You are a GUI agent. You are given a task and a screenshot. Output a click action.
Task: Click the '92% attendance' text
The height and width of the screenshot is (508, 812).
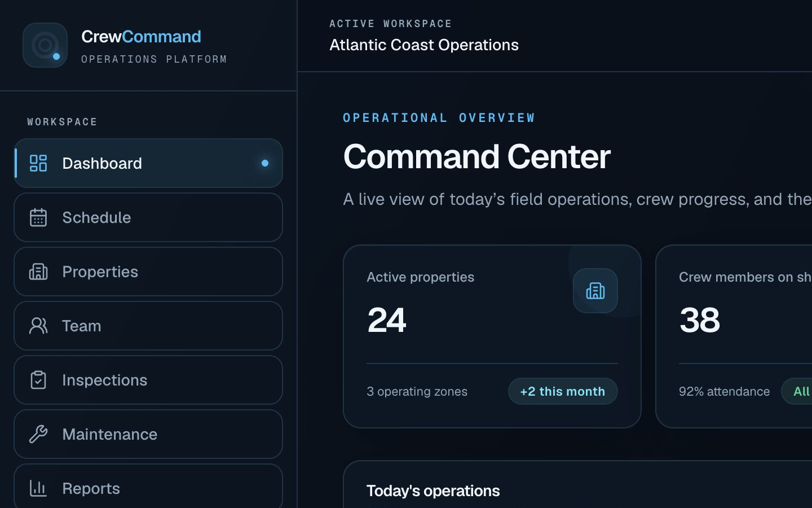[x=724, y=391]
